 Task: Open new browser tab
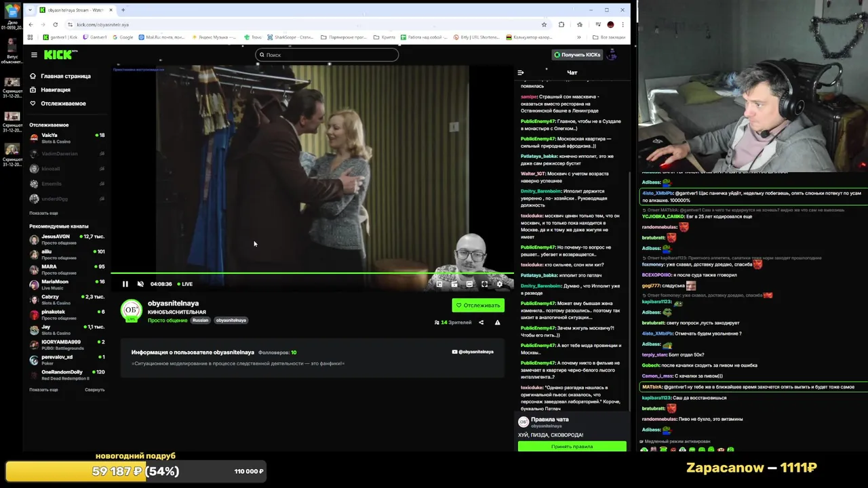pyautogui.click(x=123, y=10)
